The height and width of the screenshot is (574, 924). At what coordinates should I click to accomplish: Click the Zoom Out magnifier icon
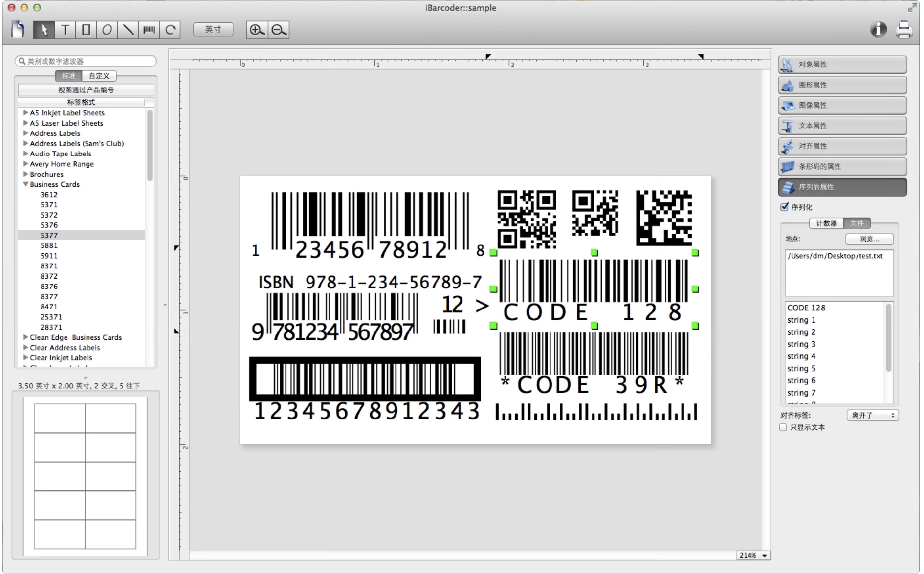click(279, 30)
